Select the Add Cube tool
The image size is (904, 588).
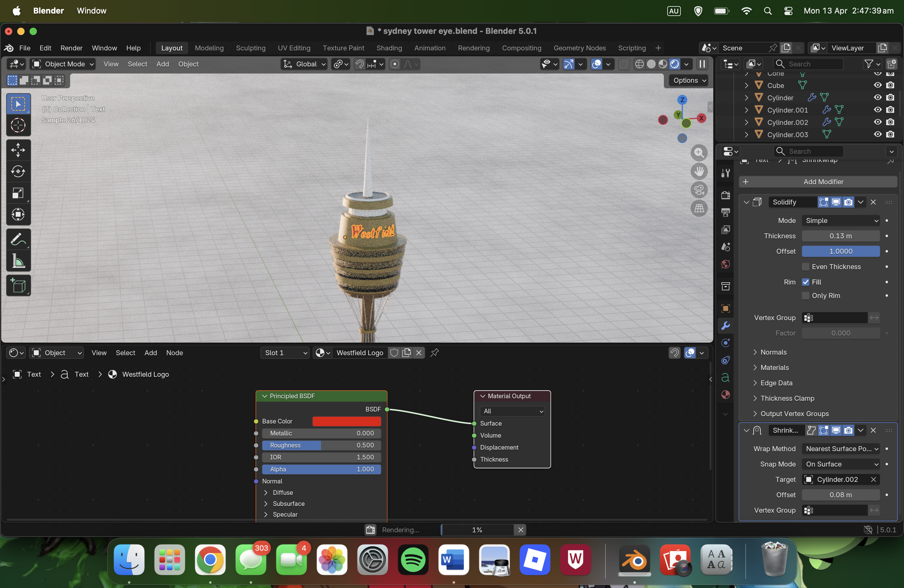pyautogui.click(x=18, y=286)
